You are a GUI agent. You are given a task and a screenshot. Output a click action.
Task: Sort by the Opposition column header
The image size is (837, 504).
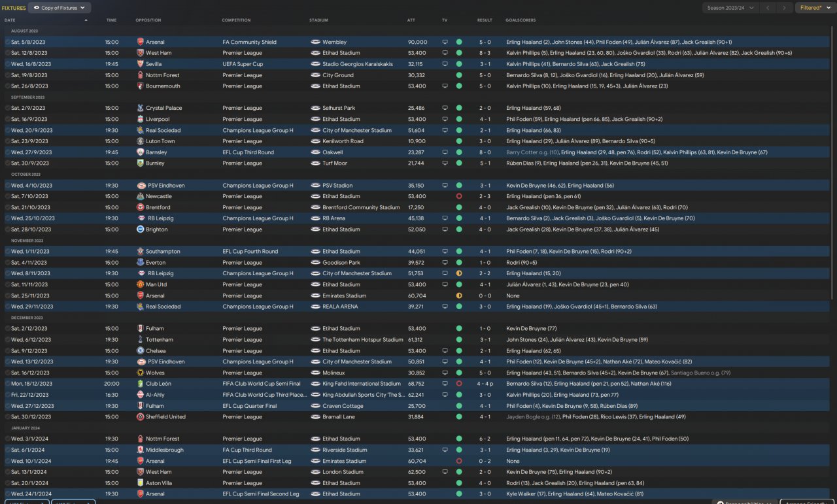point(148,20)
